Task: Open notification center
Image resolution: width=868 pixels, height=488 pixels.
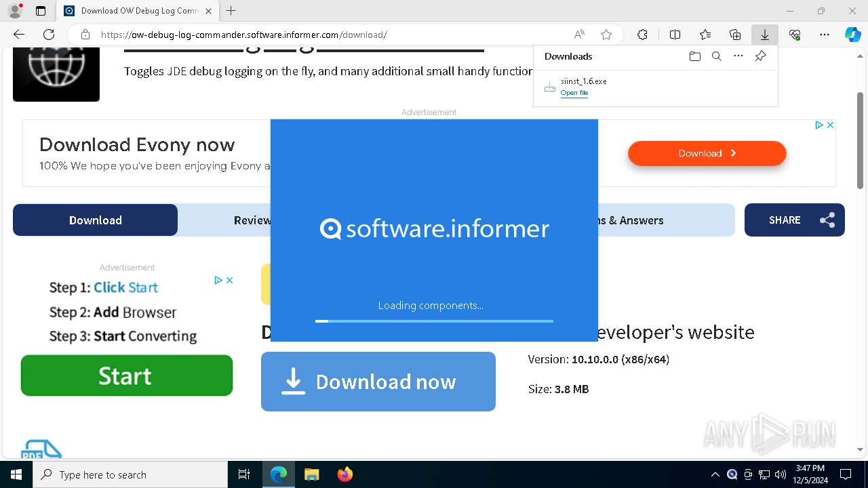Action: point(846,474)
